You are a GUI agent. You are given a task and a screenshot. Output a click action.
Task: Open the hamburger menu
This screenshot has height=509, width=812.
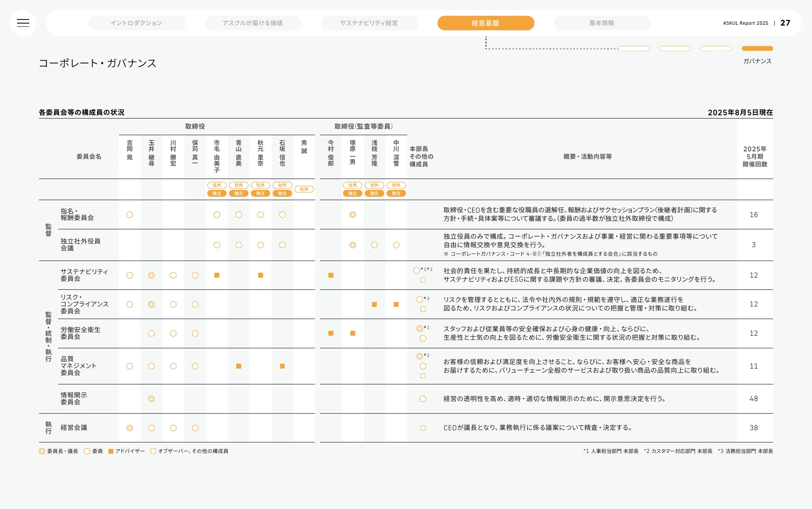click(x=23, y=23)
